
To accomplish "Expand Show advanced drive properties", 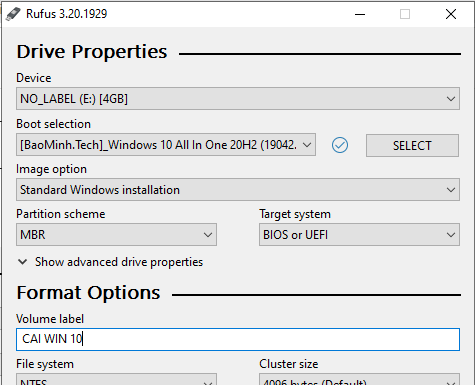I will [110, 262].
